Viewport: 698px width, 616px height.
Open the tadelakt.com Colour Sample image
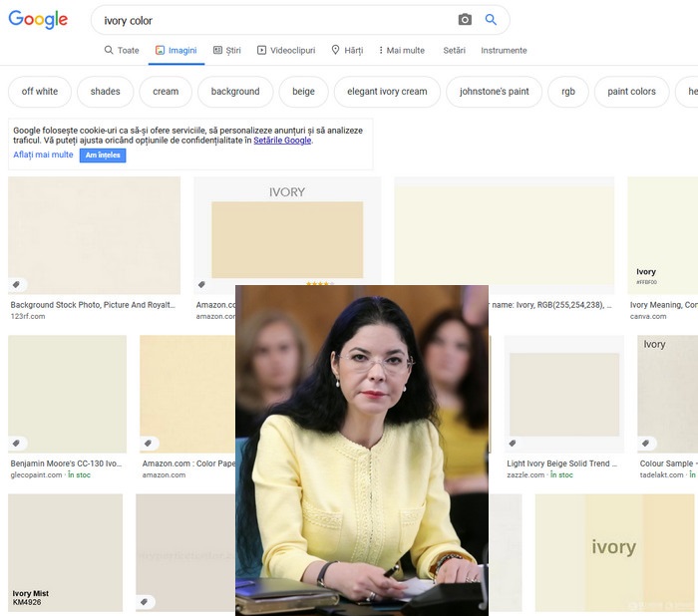point(668,394)
